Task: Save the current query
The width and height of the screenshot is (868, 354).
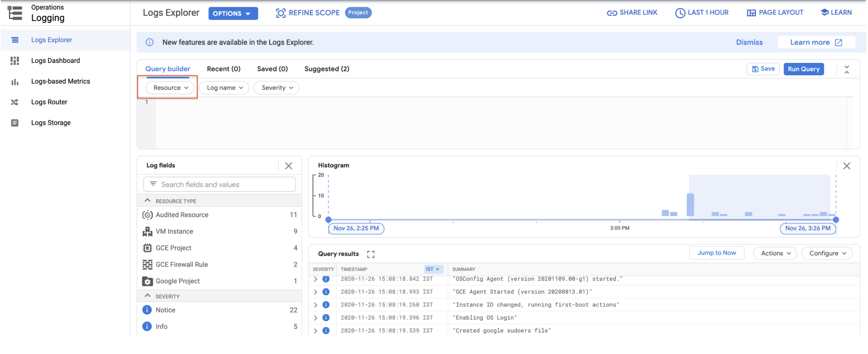Action: point(763,69)
